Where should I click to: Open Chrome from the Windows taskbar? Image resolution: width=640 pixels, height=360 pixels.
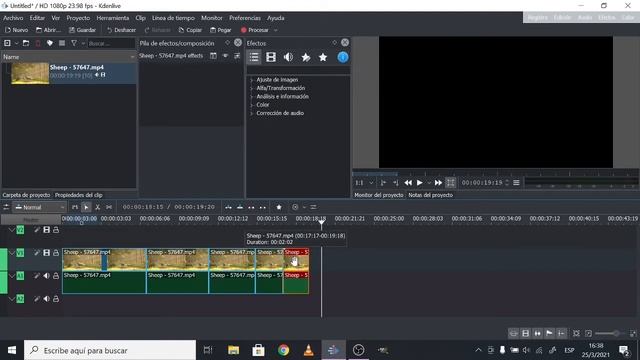(x=283, y=350)
